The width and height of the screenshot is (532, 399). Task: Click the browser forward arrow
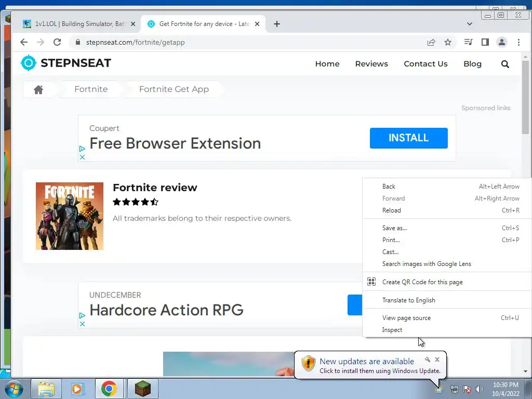pos(41,42)
